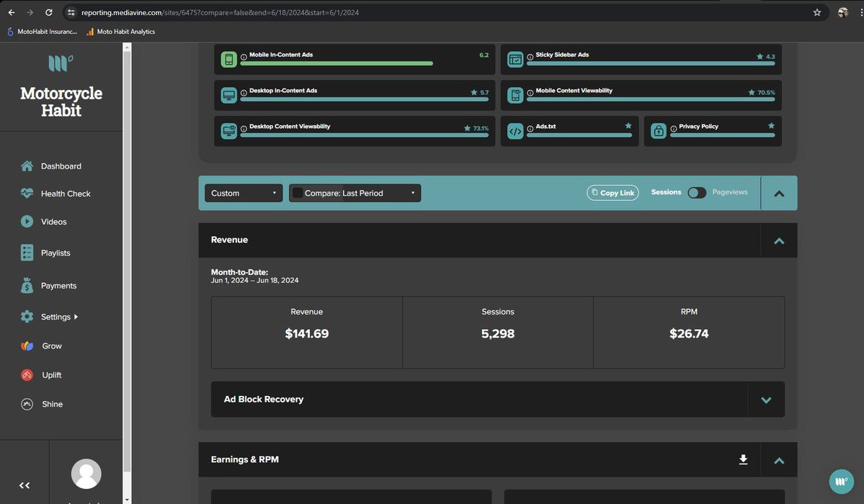This screenshot has height=504, width=864.
Task: Open MotoHabit Insurance bookmark
Action: point(42,32)
